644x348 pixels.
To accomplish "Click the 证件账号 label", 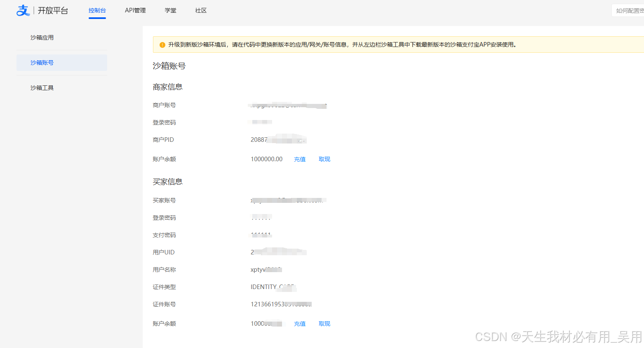I will pos(164,304).
